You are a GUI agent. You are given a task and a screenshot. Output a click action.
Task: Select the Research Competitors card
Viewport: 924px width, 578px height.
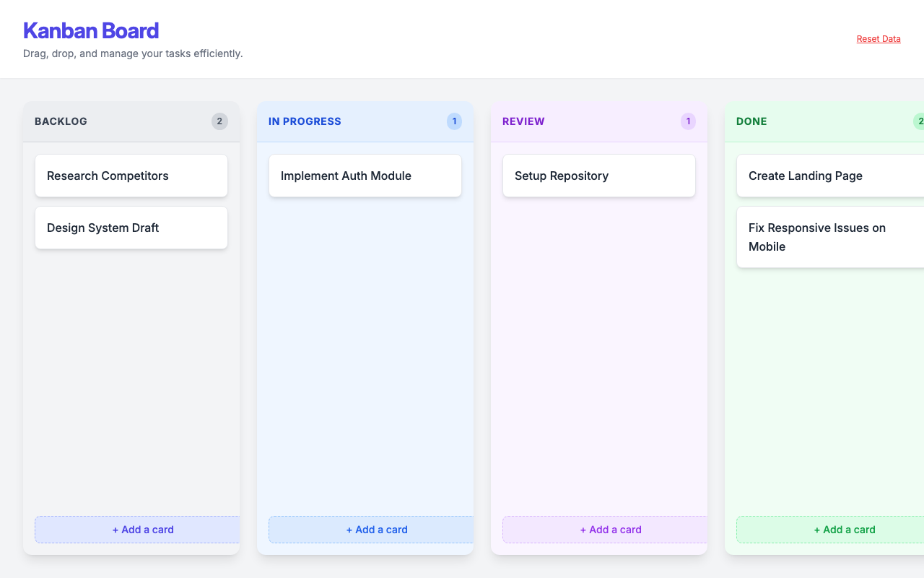[131, 176]
